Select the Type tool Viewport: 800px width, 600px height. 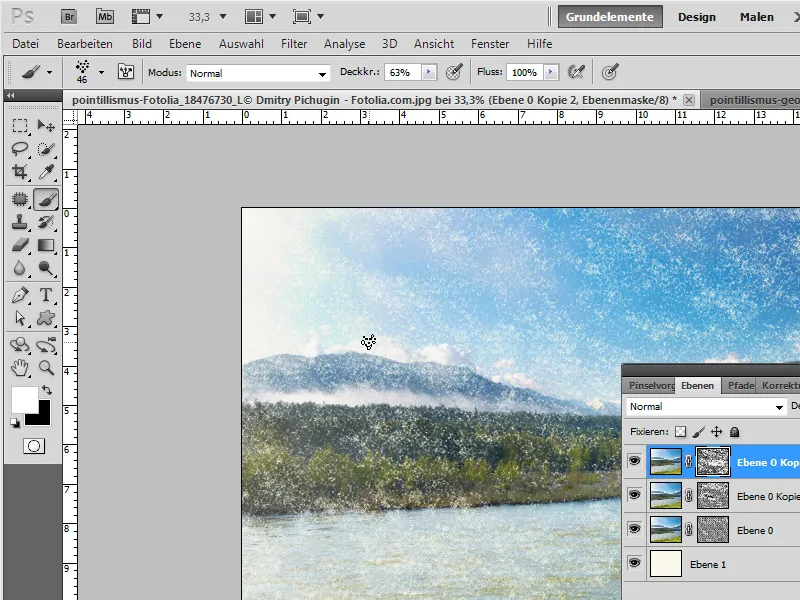[x=46, y=295]
